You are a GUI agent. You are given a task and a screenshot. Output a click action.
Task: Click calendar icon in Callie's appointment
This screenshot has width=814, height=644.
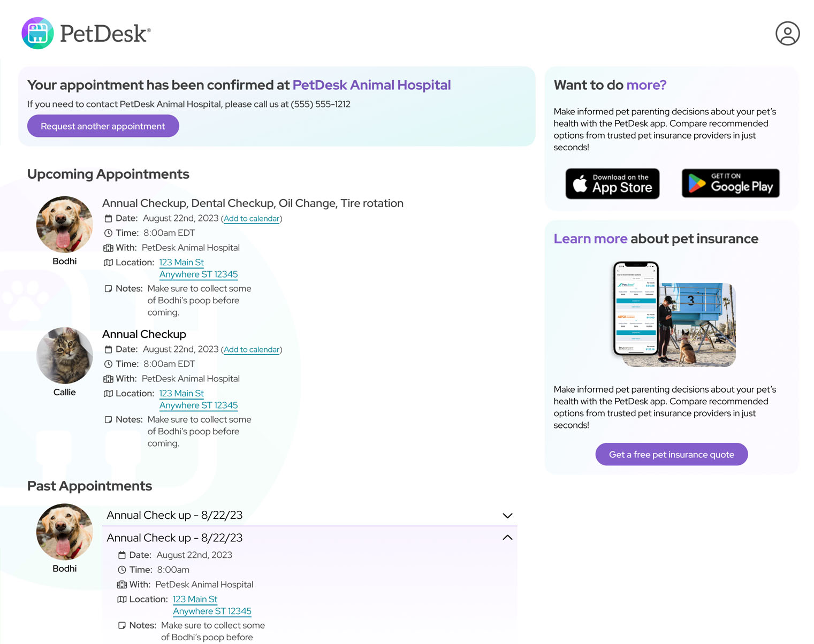point(108,350)
